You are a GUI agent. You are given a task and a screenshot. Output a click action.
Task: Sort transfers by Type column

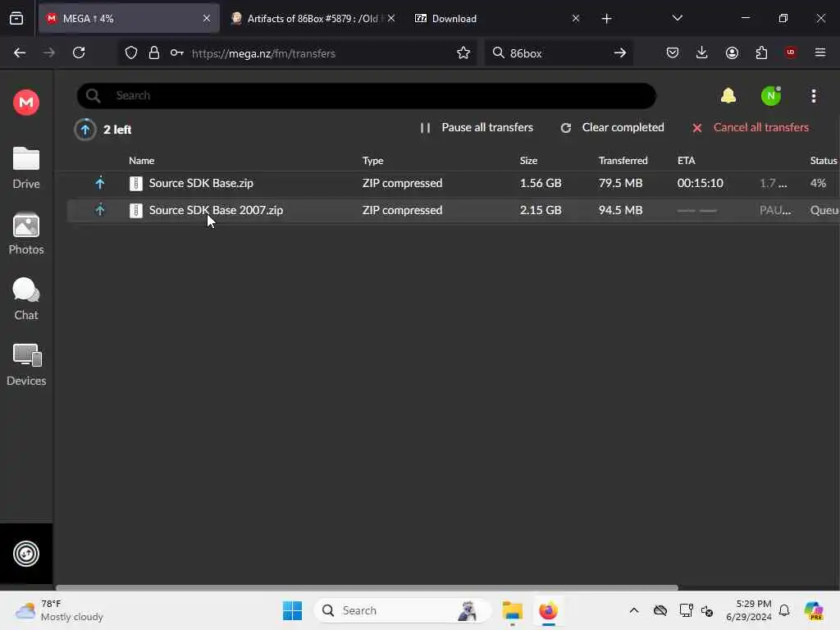pyautogui.click(x=373, y=160)
